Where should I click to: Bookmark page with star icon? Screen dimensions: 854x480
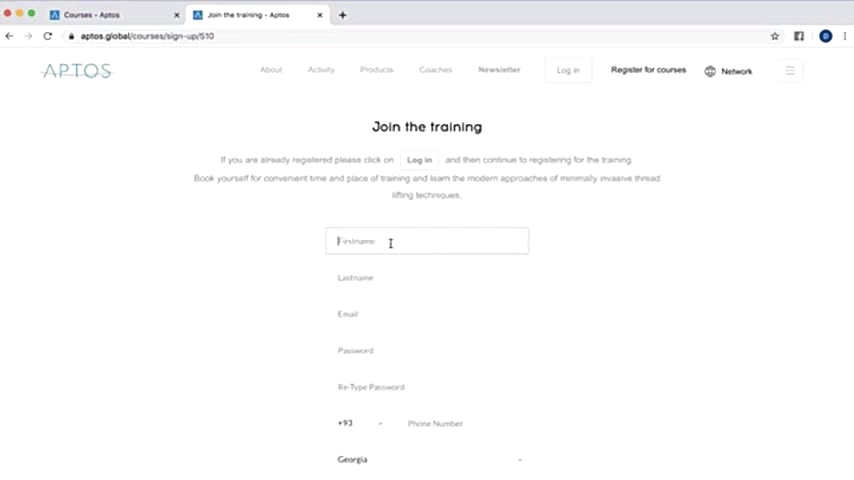click(774, 36)
